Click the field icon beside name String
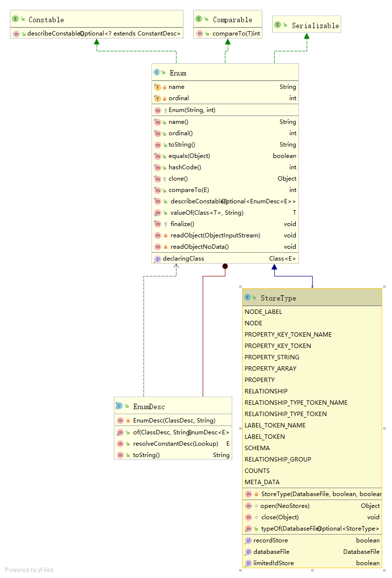392x578 pixels. tap(157, 87)
